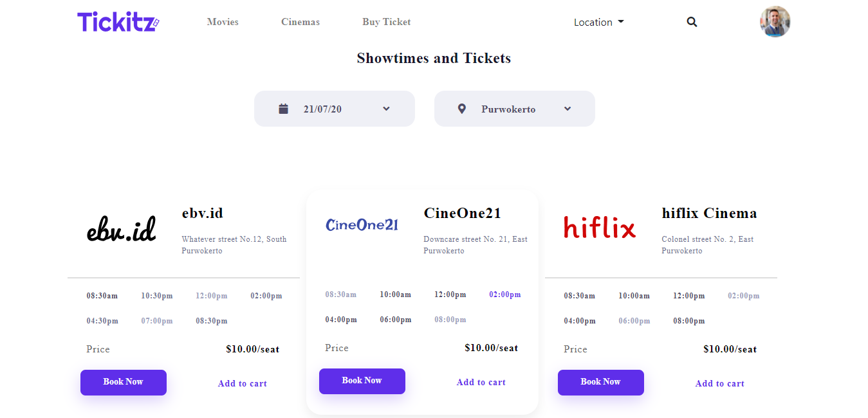Open the Cinemas menu item
The image size is (868, 418).
300,21
